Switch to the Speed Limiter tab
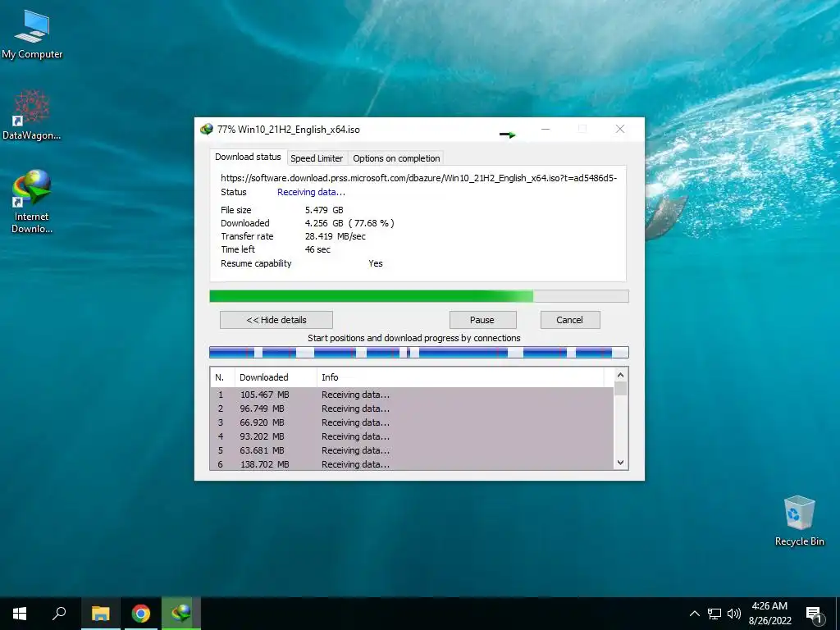Image resolution: width=840 pixels, height=630 pixels. [317, 158]
